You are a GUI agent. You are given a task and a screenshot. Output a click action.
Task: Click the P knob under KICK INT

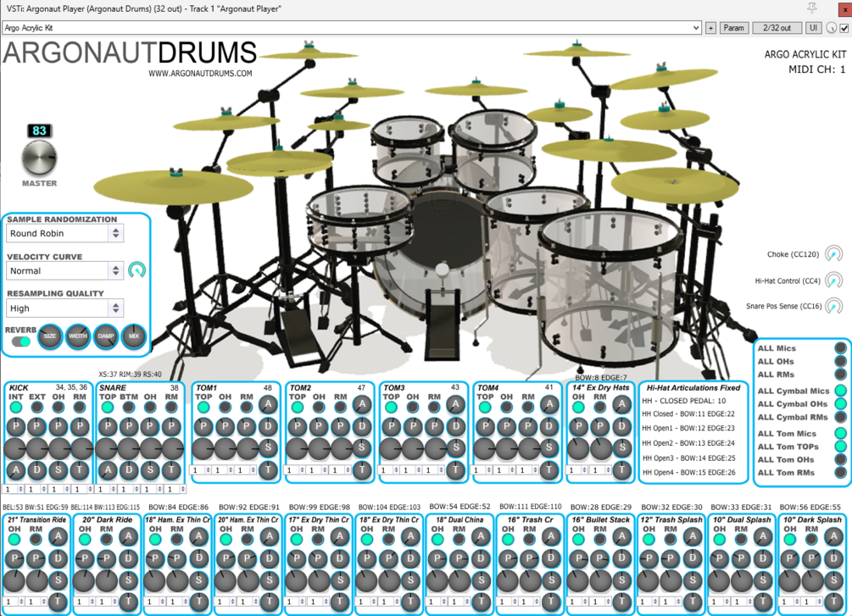click(x=16, y=426)
